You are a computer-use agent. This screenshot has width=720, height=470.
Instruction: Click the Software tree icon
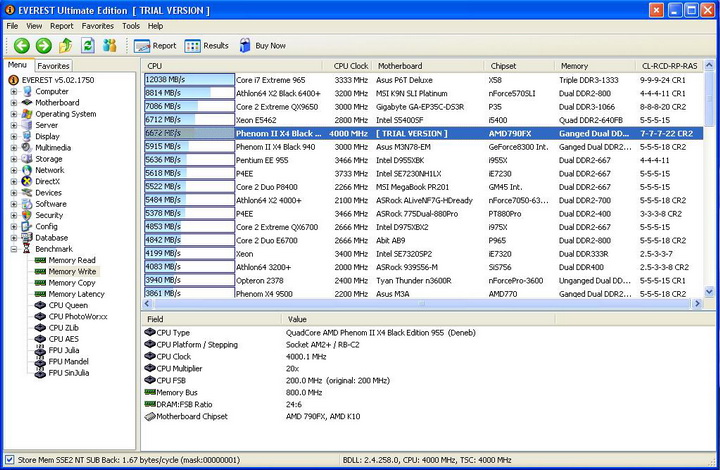click(x=27, y=204)
